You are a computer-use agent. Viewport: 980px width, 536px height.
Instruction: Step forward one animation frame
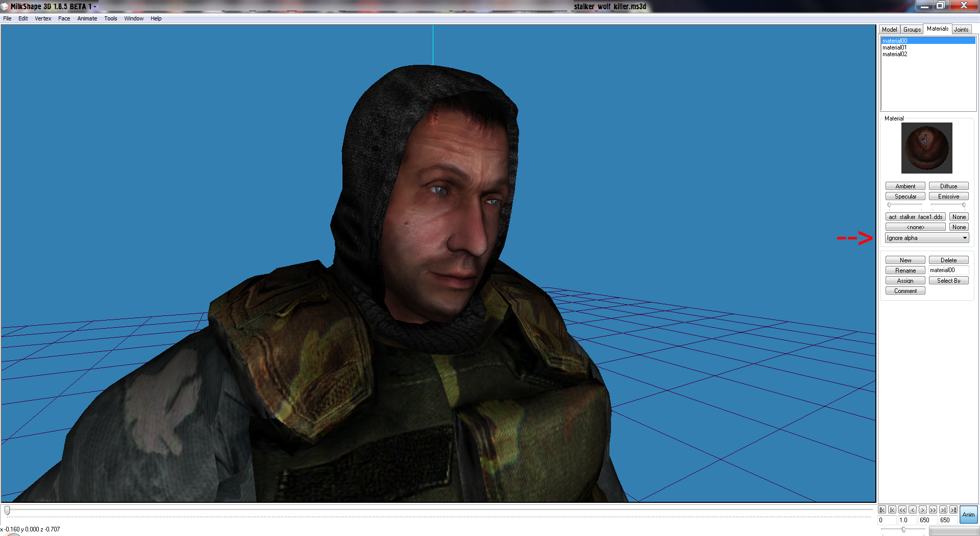923,510
